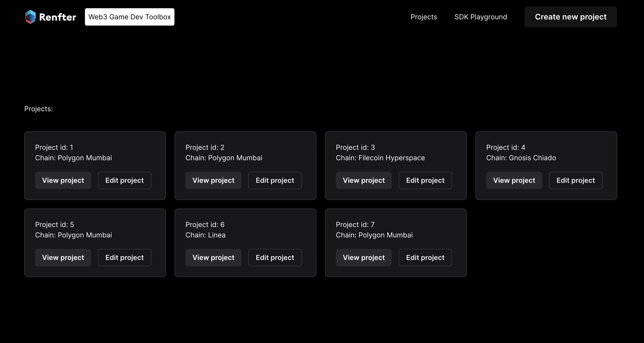The image size is (644, 343).
Task: Click 'Project id: 1' label
Action: (x=54, y=147)
